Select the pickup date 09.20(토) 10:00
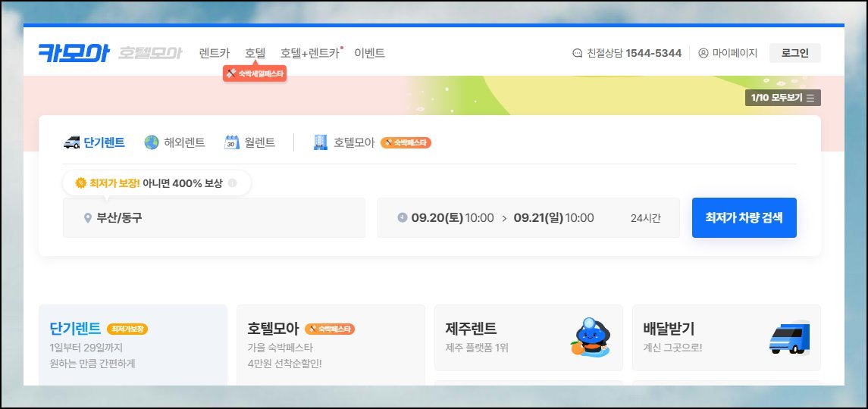The height and width of the screenshot is (409, 868). [x=453, y=217]
